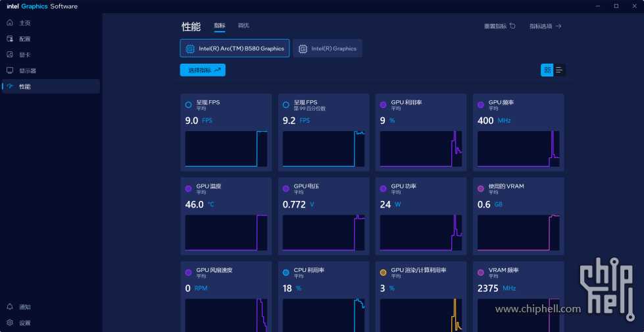Screen dimensions: 644x332
Task: Click circle marker of 呈现 FPS 第99百分位数 card
Action: tap(286, 105)
